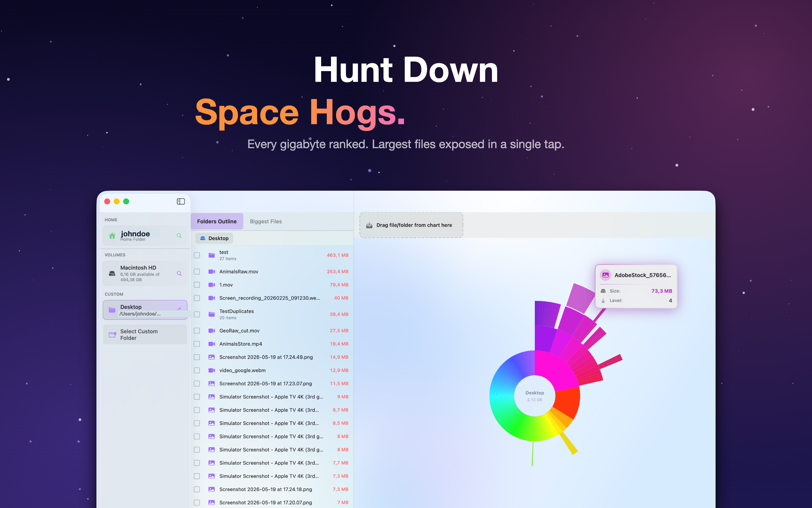Tick the AnimalsStore.mp4 checkbox
The height and width of the screenshot is (508, 812).
pyautogui.click(x=197, y=344)
